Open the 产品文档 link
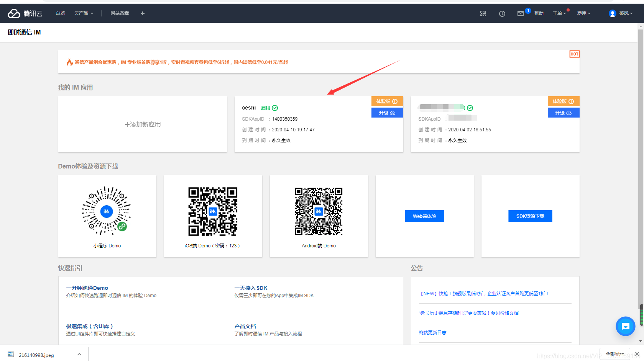 pos(245,326)
